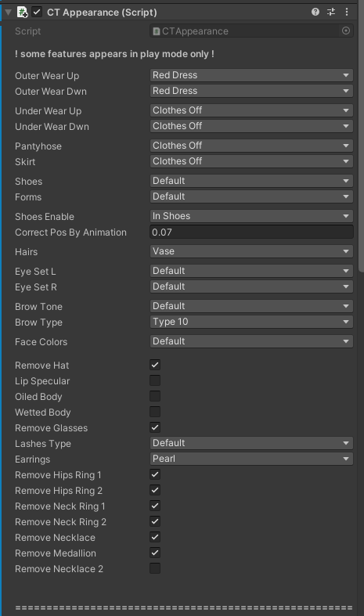The image size is (364, 616).
Task: Collapse the CT Appearance component foldout
Action: click(9, 13)
